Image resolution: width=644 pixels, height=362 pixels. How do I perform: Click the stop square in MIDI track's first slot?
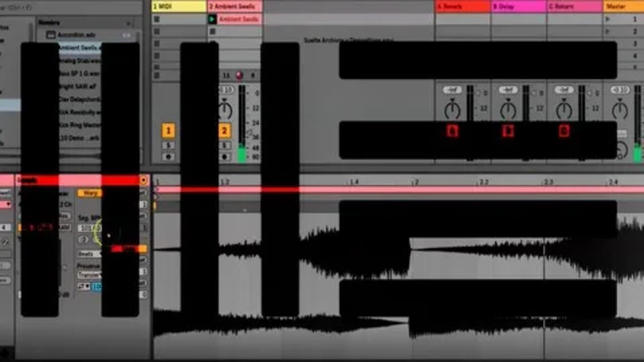156,19
